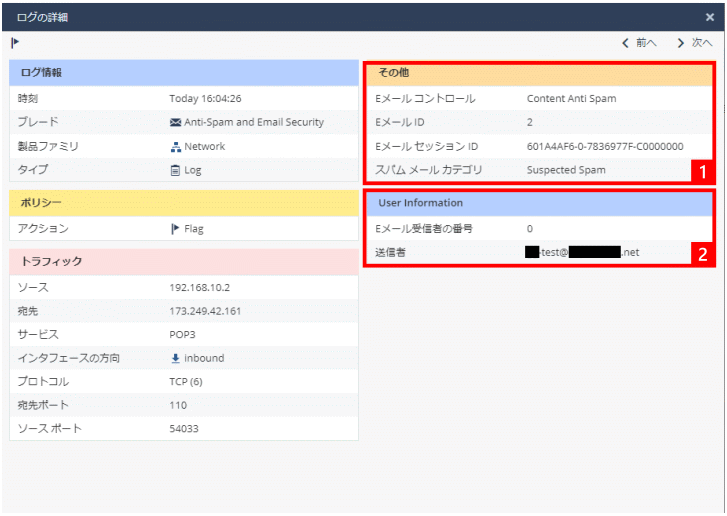727x516 pixels.
Task: Click the Flag action icon under ポリシー
Action: click(x=176, y=229)
